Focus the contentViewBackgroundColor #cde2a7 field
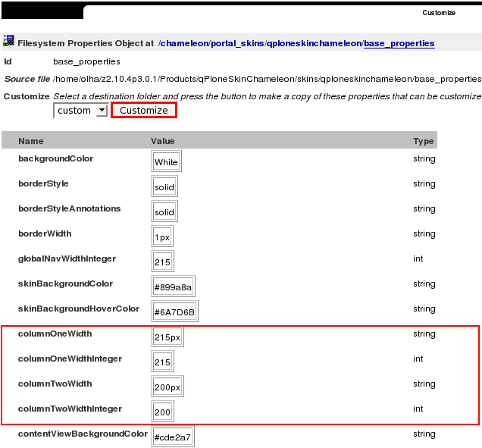The height and width of the screenshot is (448, 482). click(173, 437)
